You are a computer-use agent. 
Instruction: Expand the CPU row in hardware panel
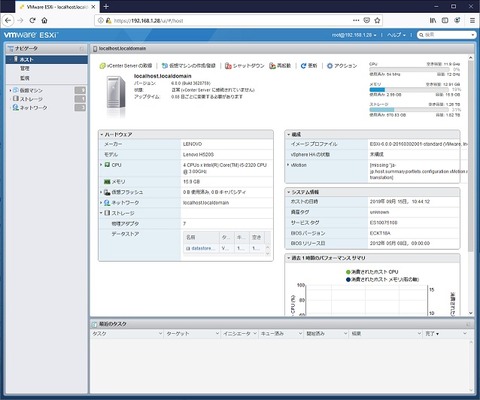(101, 165)
